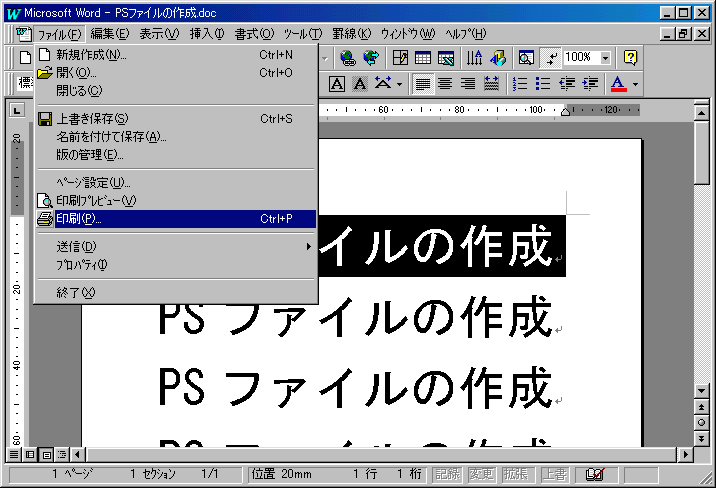Image resolution: width=716 pixels, height=488 pixels.
Task: Click the horizontal scrollbar left arrow
Action: tap(78, 454)
